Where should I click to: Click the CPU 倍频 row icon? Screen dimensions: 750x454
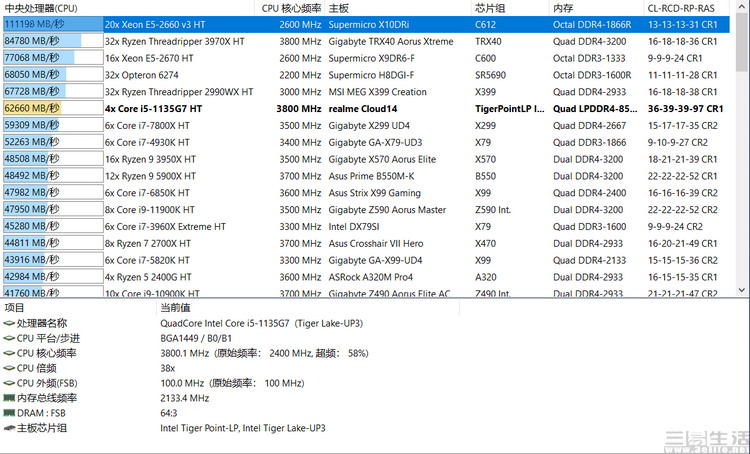point(9,368)
